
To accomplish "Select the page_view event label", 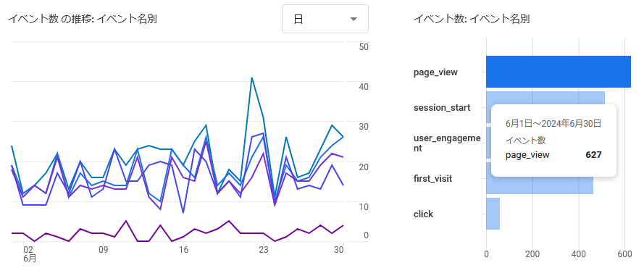I will 435,72.
